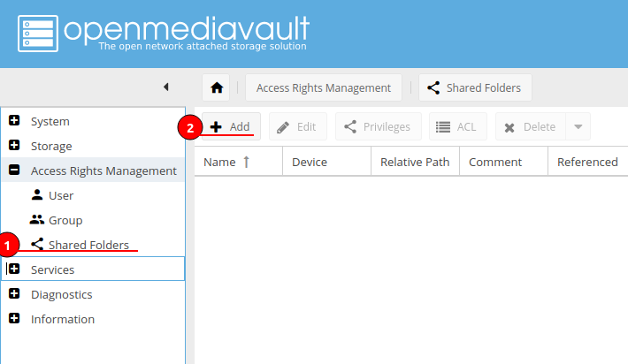Open the ACL toolbar button
The image size is (628, 364).
point(458,127)
